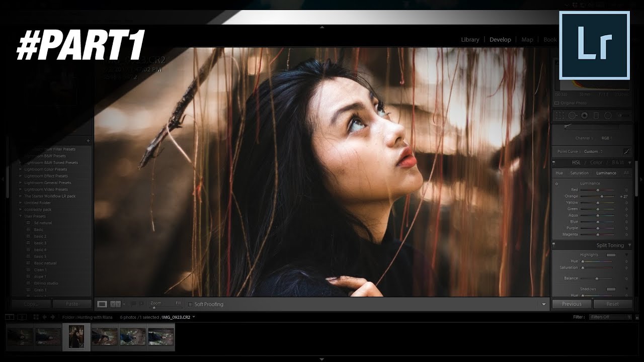Switch to the Library module
The height and width of the screenshot is (362, 644).
click(x=470, y=40)
